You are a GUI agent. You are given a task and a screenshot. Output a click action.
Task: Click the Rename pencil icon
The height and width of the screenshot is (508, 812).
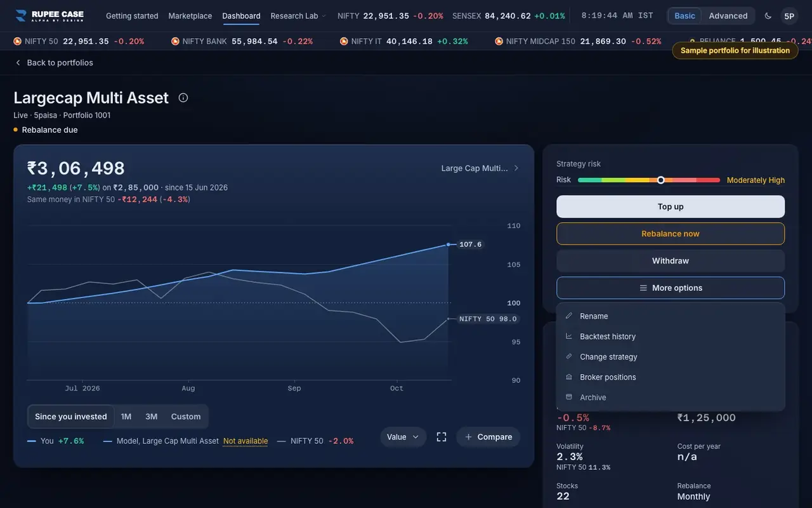[569, 316]
